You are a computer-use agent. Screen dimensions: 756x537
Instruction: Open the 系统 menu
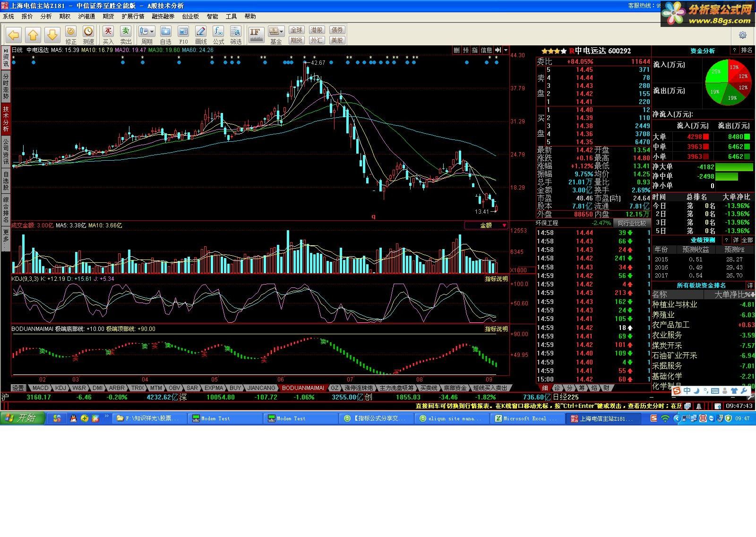9,17
